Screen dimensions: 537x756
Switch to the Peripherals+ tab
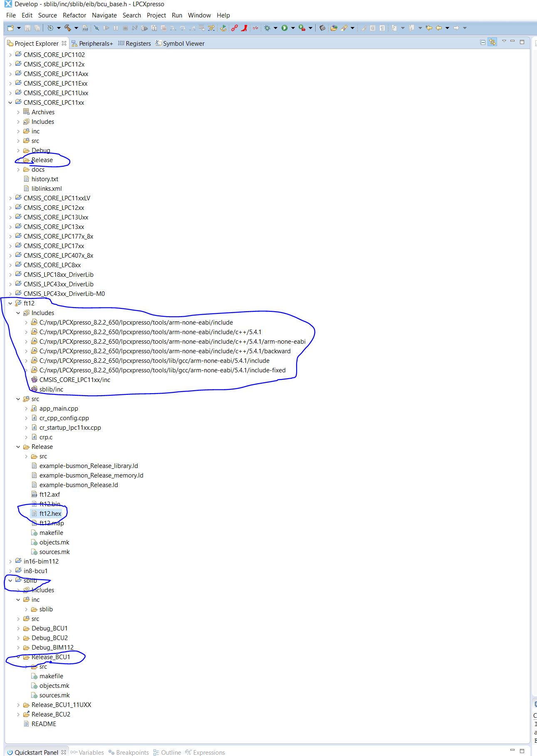[x=92, y=43]
